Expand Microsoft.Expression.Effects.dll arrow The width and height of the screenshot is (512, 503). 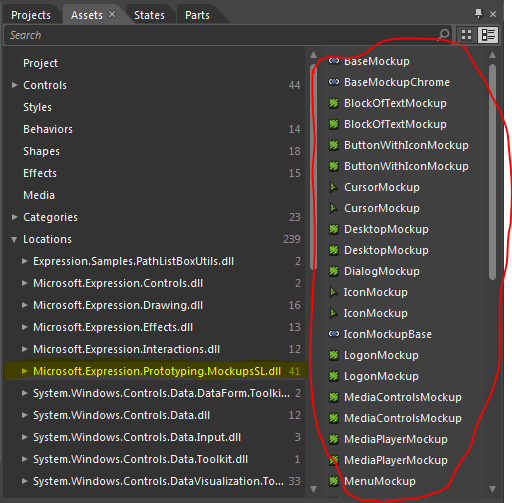point(24,327)
